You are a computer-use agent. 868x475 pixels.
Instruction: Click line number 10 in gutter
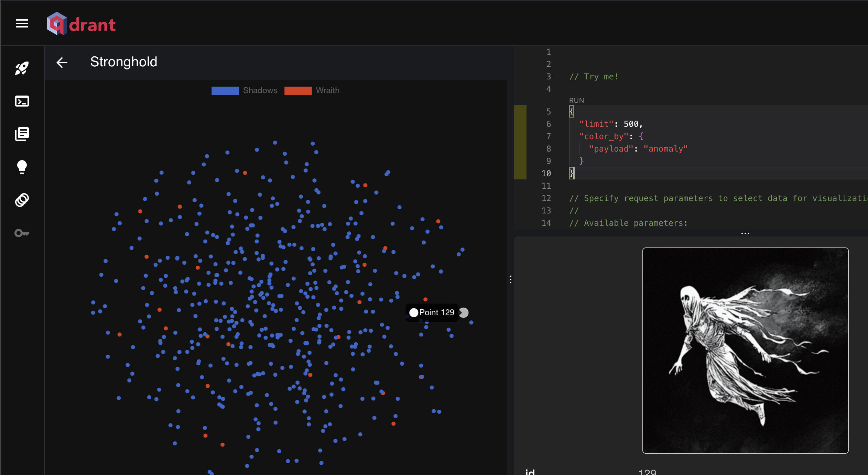[x=546, y=174]
